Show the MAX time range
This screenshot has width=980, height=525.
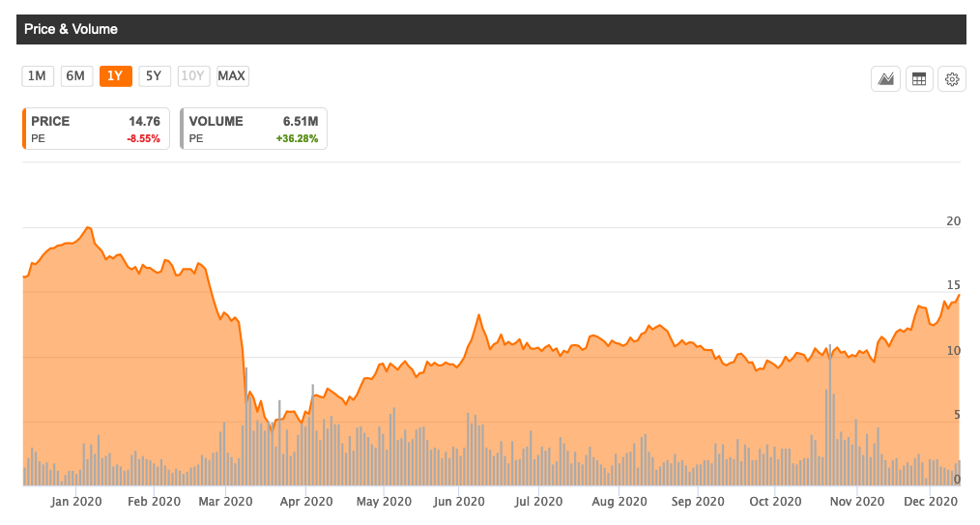[232, 76]
